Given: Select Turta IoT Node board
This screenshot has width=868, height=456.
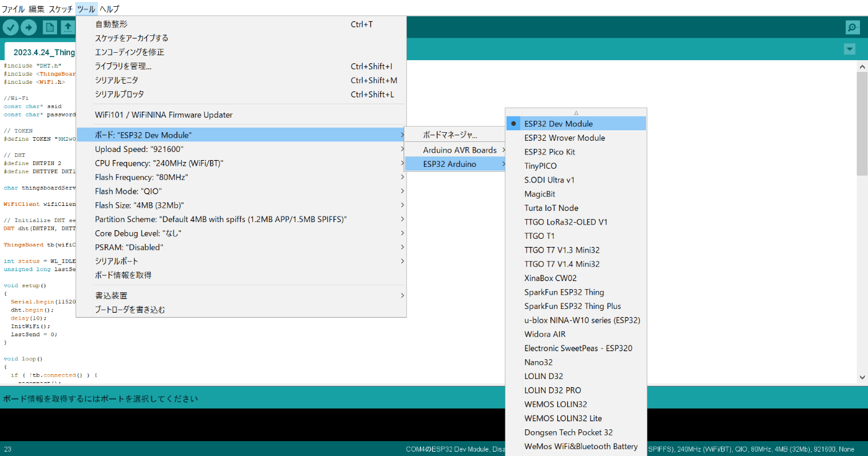Looking at the screenshot, I should pos(577,208).
